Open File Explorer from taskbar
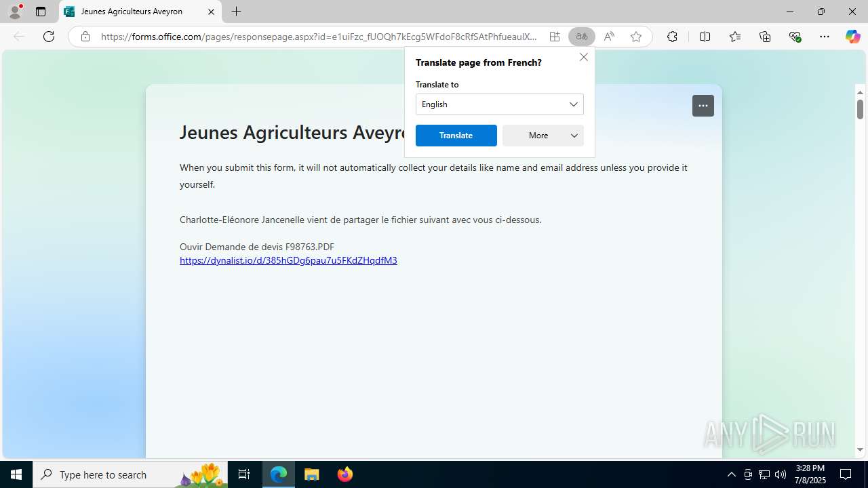The height and width of the screenshot is (488, 868). (312, 474)
